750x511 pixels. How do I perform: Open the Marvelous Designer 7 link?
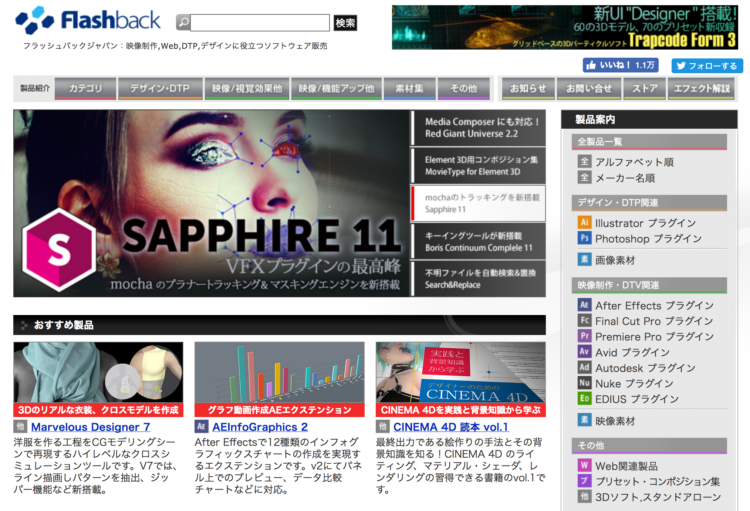point(90,427)
